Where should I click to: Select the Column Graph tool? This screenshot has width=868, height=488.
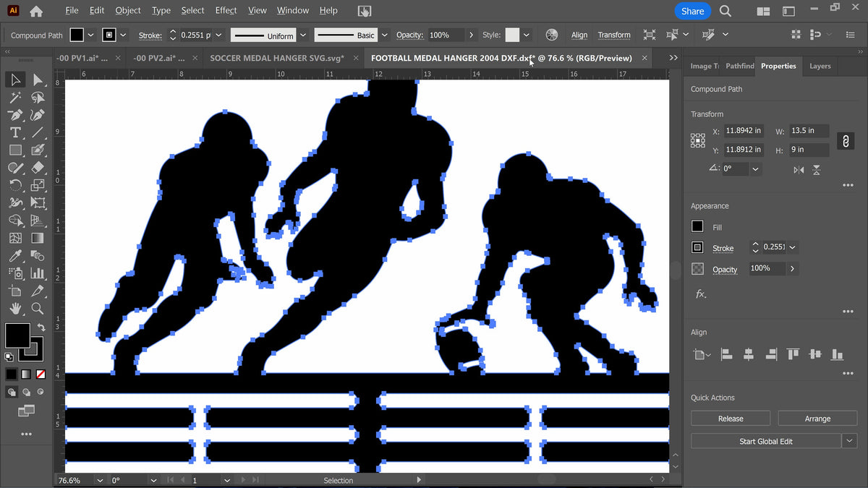click(x=38, y=273)
